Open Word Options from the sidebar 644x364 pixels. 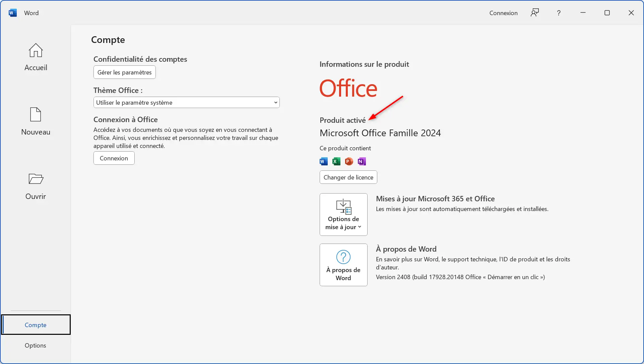point(35,345)
